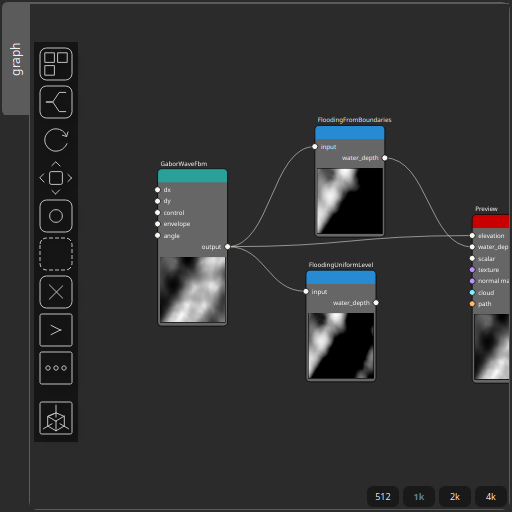Switch to 4k resolution
Screen dimensions: 512x512
[x=491, y=497]
